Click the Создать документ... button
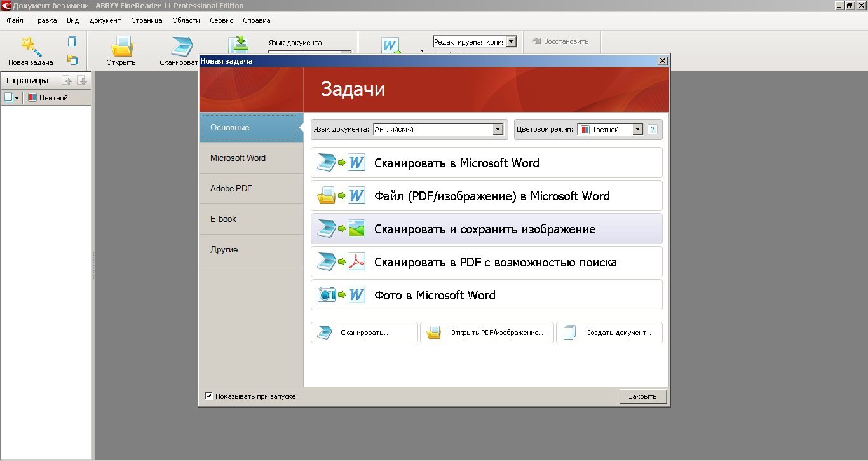Image resolution: width=868 pixels, height=461 pixels. pos(609,333)
